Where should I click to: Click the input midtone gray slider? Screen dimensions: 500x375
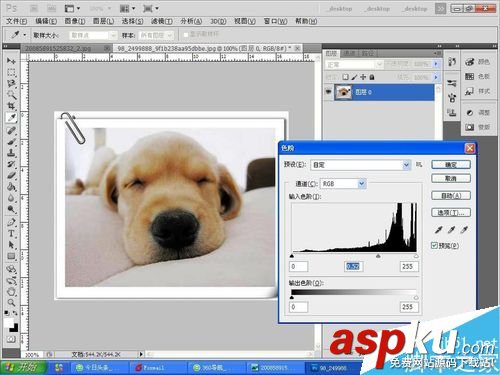[378, 256]
